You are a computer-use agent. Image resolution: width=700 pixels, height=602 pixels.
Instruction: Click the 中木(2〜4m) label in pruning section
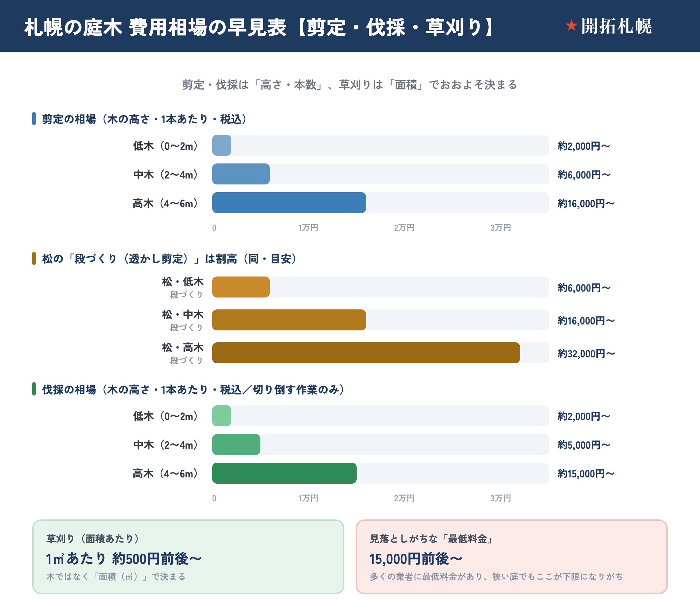tap(165, 174)
